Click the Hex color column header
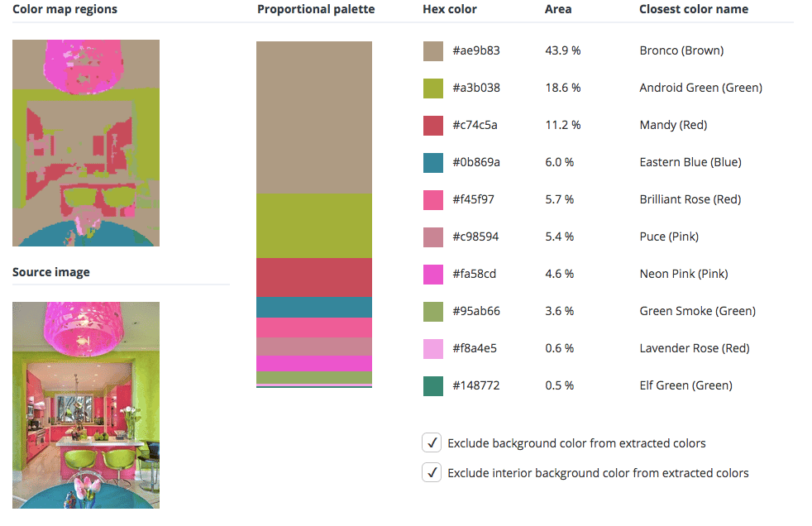This screenshot has width=812, height=526. [449, 10]
